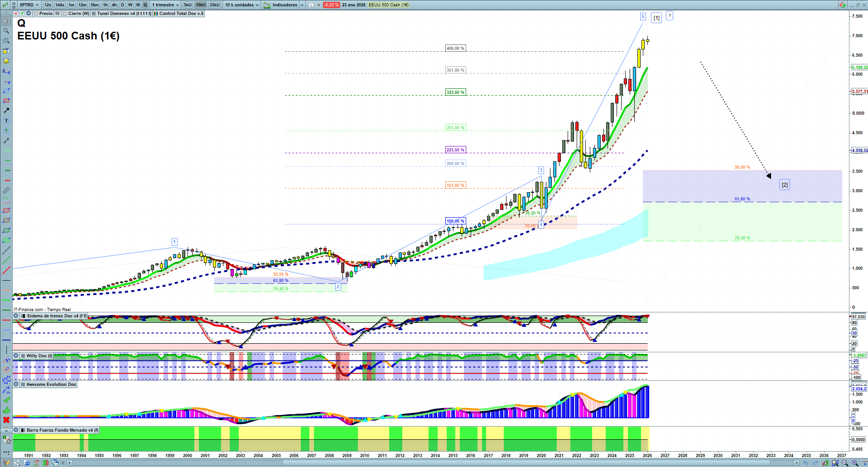Viewport: 868px width, 467px height.
Task: Click the info icon beside Indicadores
Action: coord(311,5)
